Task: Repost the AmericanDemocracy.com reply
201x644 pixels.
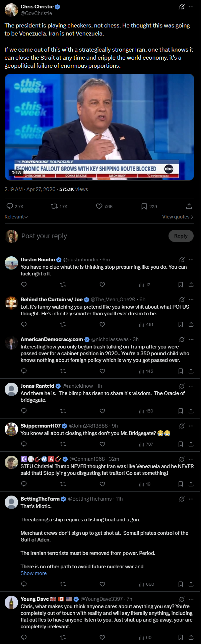Action: [x=63, y=371]
